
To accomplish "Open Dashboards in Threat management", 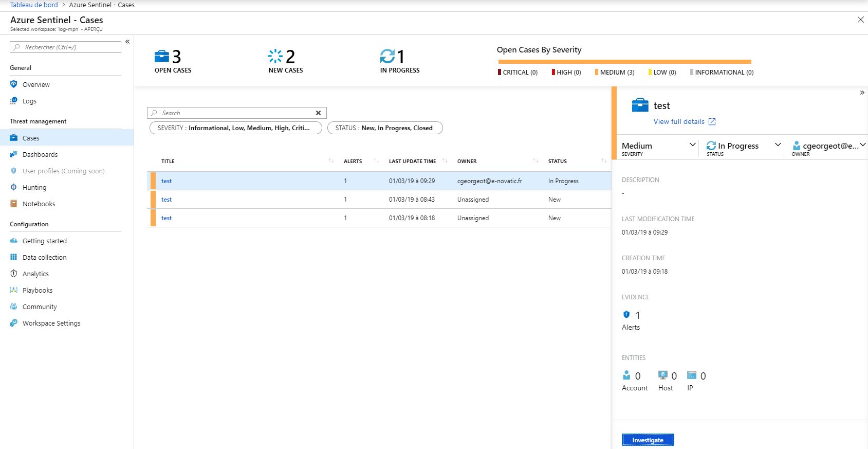I will tap(40, 154).
